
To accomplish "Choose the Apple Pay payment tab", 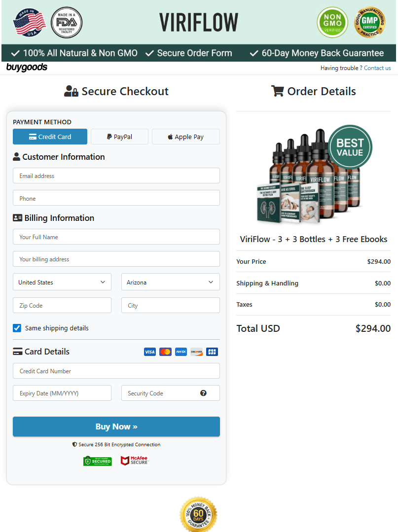I will pos(185,137).
